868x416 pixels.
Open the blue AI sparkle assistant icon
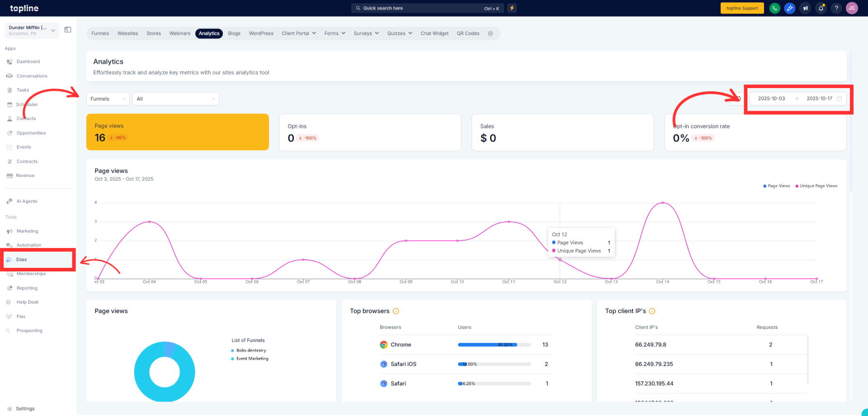790,8
